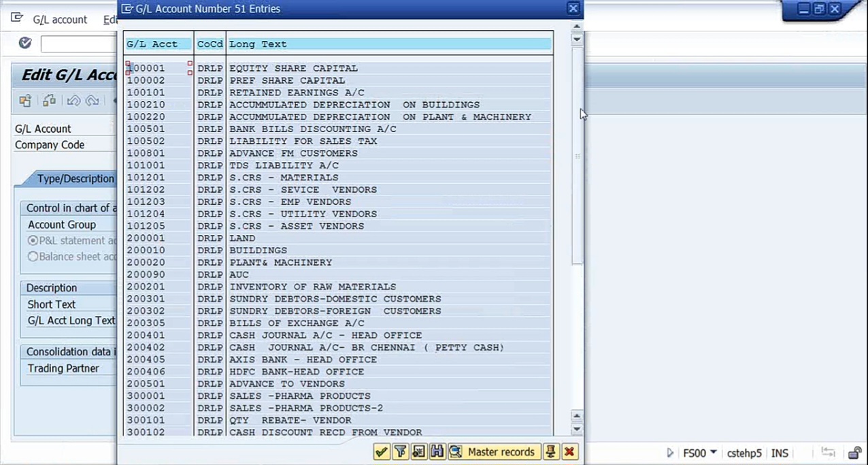Select INVENTORY OF RAW MATERIALS row
This screenshot has width=868, height=465.
(x=338, y=287)
